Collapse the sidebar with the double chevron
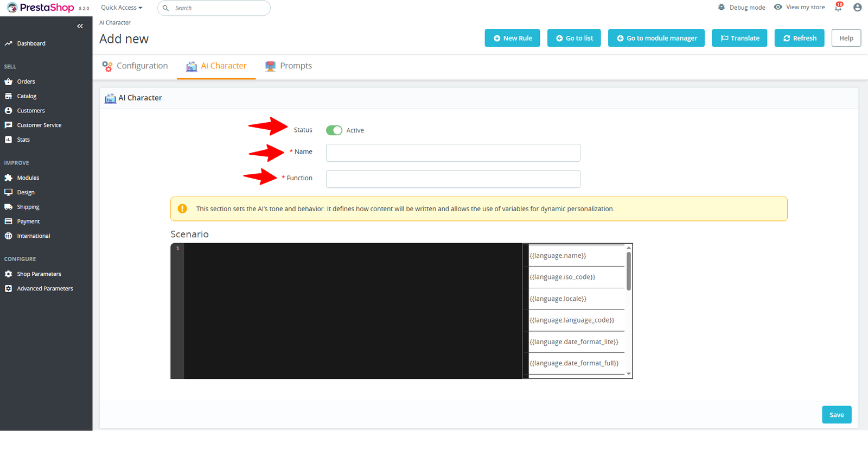This screenshot has height=449, width=868. 80,26
